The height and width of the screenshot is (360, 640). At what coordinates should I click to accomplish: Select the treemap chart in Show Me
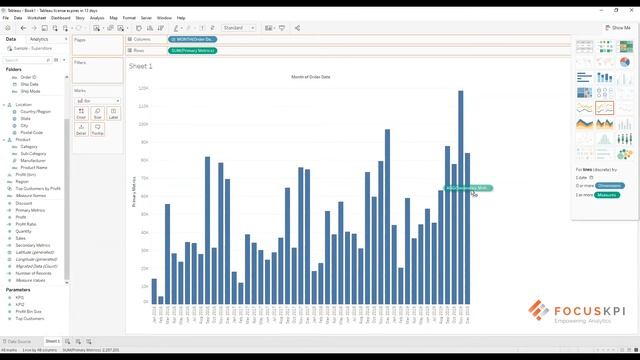coord(584,93)
